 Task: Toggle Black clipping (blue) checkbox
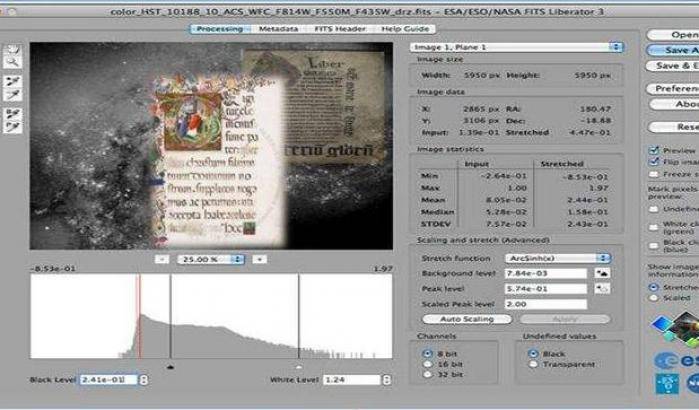tap(654, 246)
